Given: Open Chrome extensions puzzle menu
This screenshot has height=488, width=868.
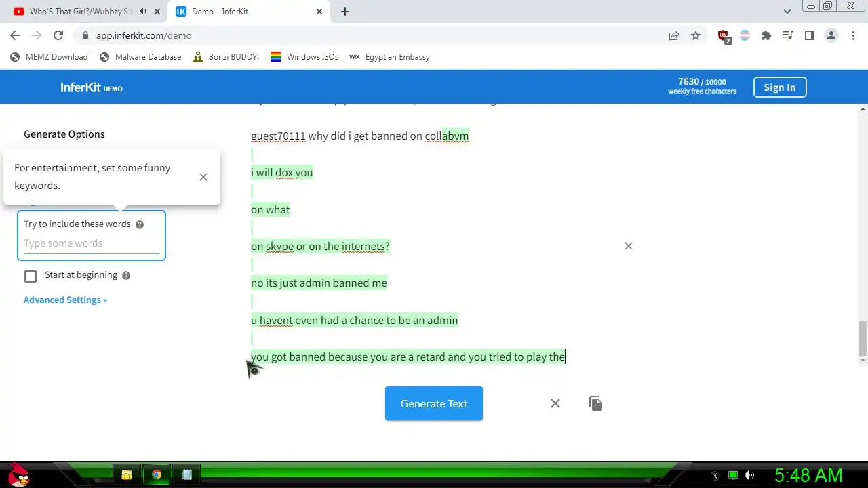Looking at the screenshot, I should 766,35.
